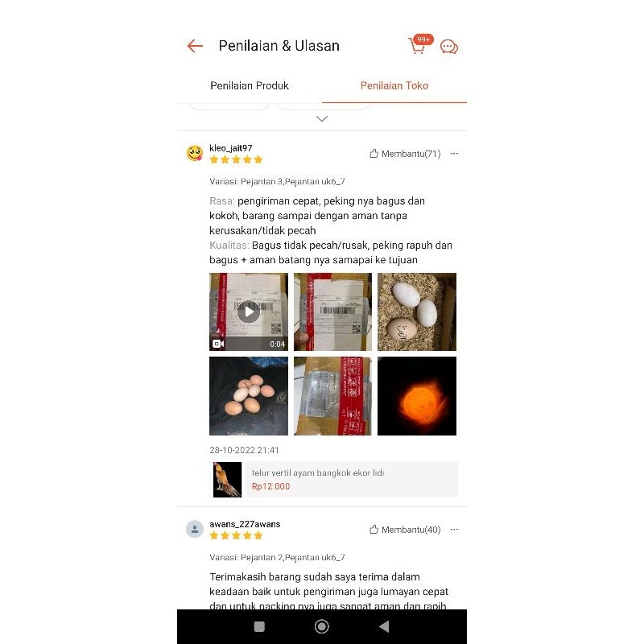This screenshot has width=644, height=644.
Task: Select the Penilaian Toko tab
Action: point(394,85)
